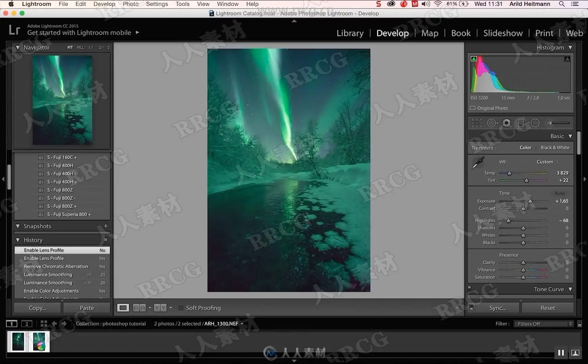Select the Spot Removal tool

coord(492,123)
